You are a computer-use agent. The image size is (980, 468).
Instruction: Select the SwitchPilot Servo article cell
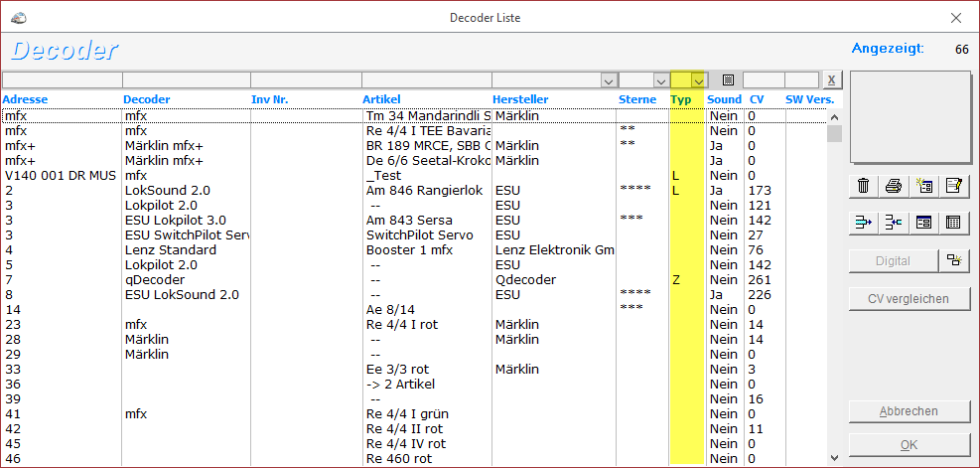[x=419, y=235]
